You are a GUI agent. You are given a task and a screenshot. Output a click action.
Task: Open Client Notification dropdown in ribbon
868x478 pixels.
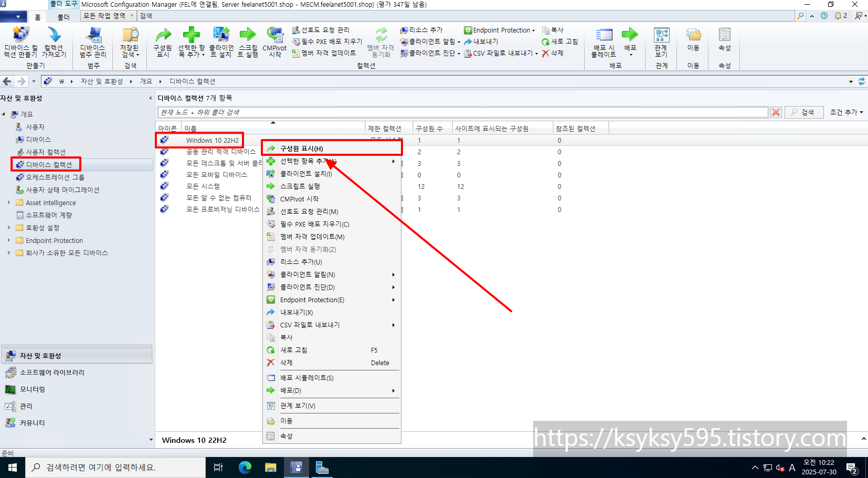point(430,41)
